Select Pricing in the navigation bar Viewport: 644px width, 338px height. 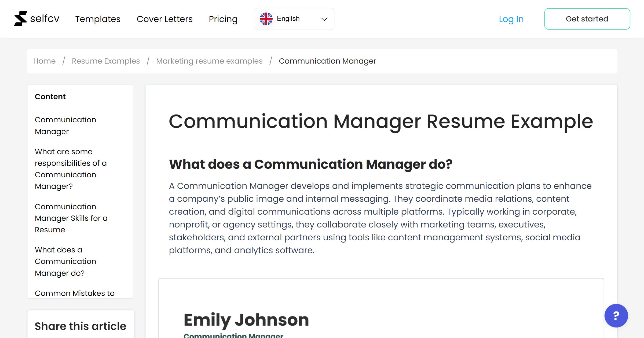point(223,19)
